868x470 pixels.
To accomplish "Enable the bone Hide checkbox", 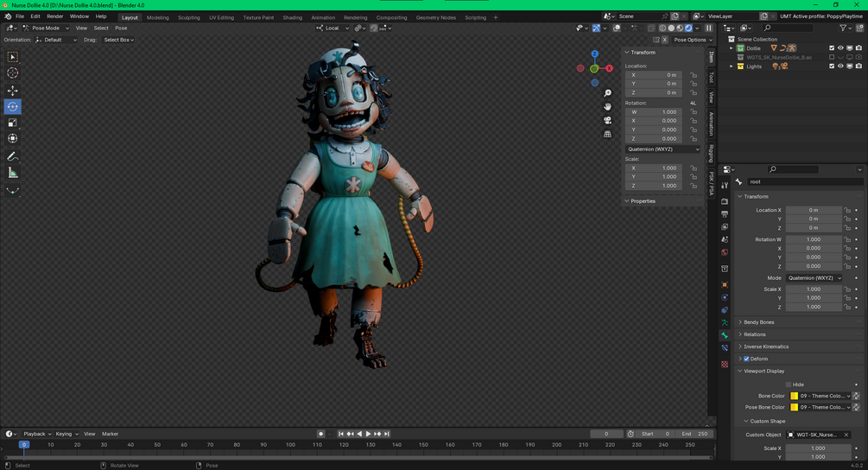I will click(789, 384).
